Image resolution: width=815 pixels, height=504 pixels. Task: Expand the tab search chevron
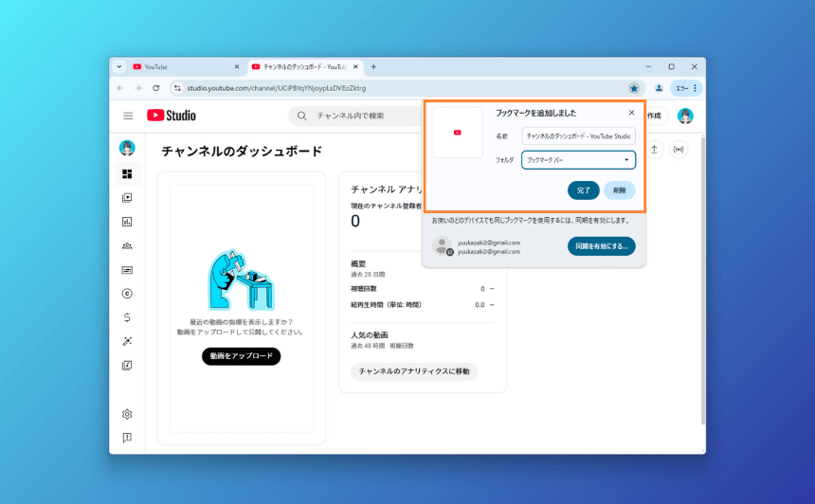(x=119, y=67)
